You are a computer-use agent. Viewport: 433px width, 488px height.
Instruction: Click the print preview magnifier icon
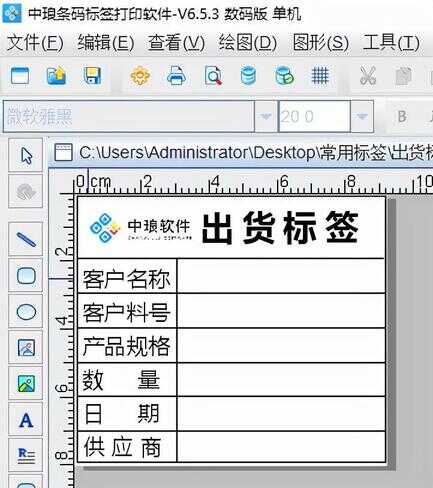click(x=213, y=76)
